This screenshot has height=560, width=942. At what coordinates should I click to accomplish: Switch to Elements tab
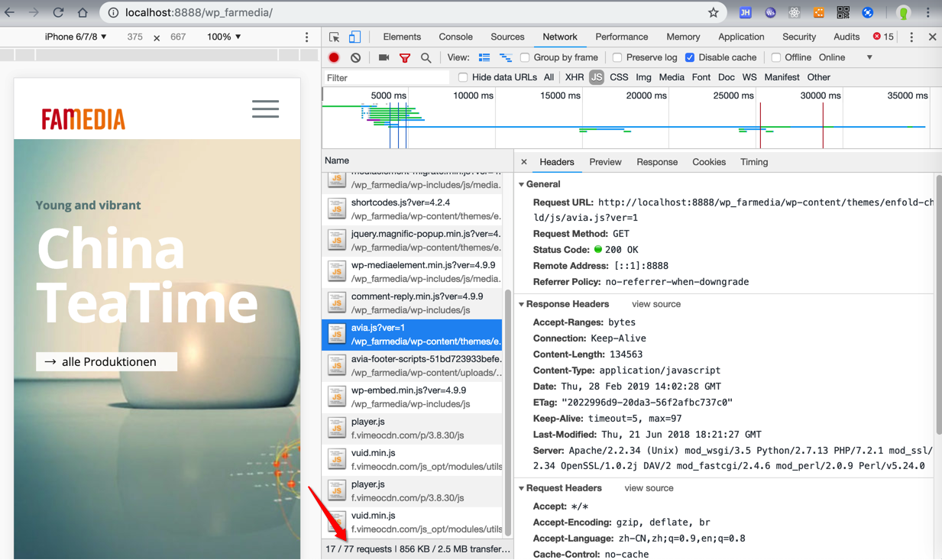click(402, 37)
